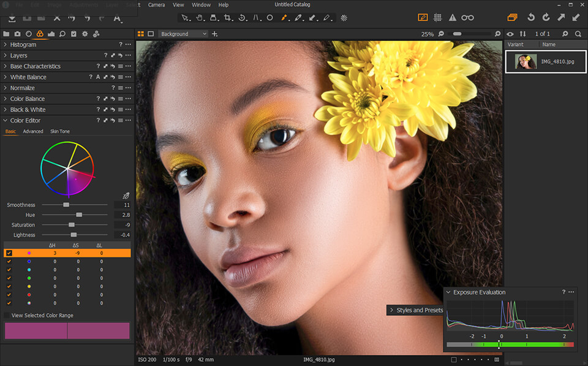Select the Crop tool in the cursor toolbar

[x=227, y=18]
